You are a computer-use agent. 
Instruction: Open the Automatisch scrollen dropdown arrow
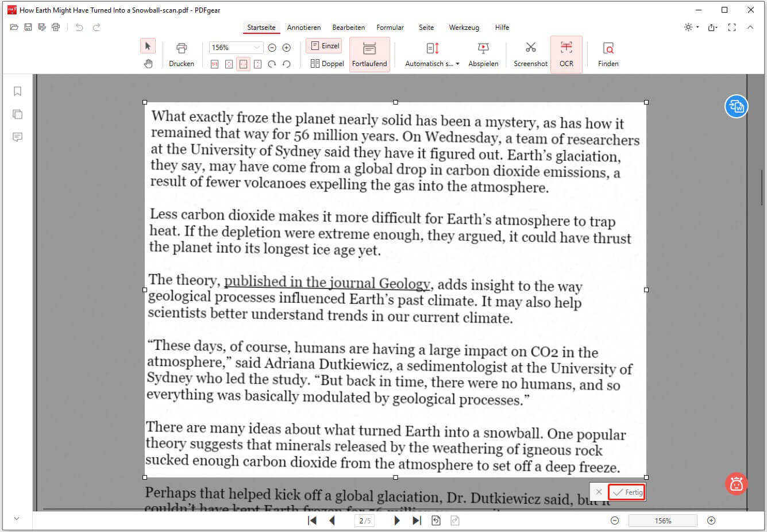[457, 64]
